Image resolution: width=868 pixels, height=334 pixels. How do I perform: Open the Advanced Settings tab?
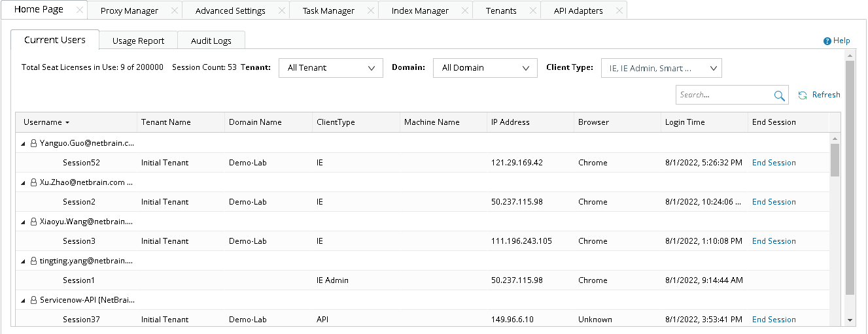(230, 11)
